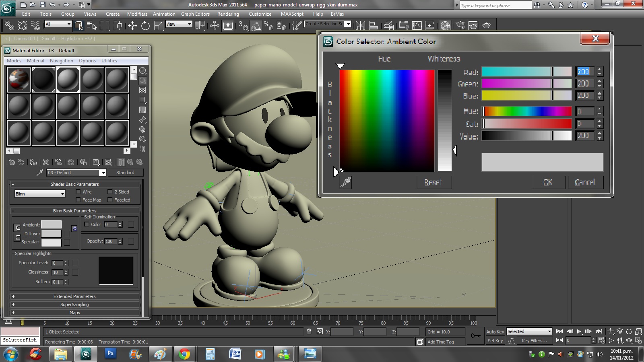
Task: Open the Selected key filter dropdown
Action: point(529,331)
